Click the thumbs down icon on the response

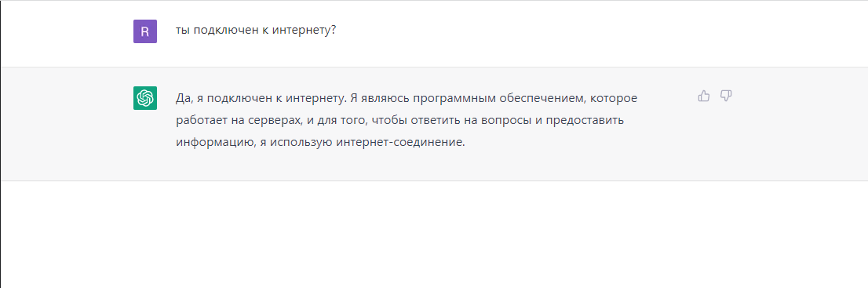point(726,97)
